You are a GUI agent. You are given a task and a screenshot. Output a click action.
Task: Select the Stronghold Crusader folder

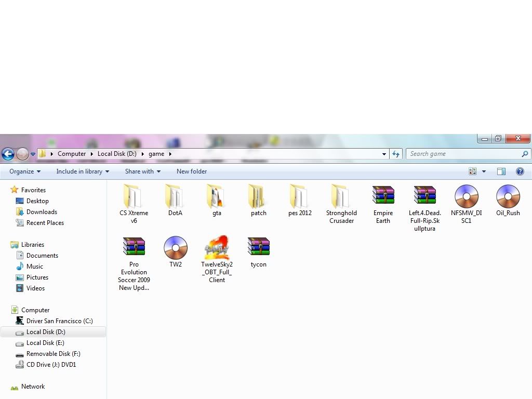[x=341, y=204]
